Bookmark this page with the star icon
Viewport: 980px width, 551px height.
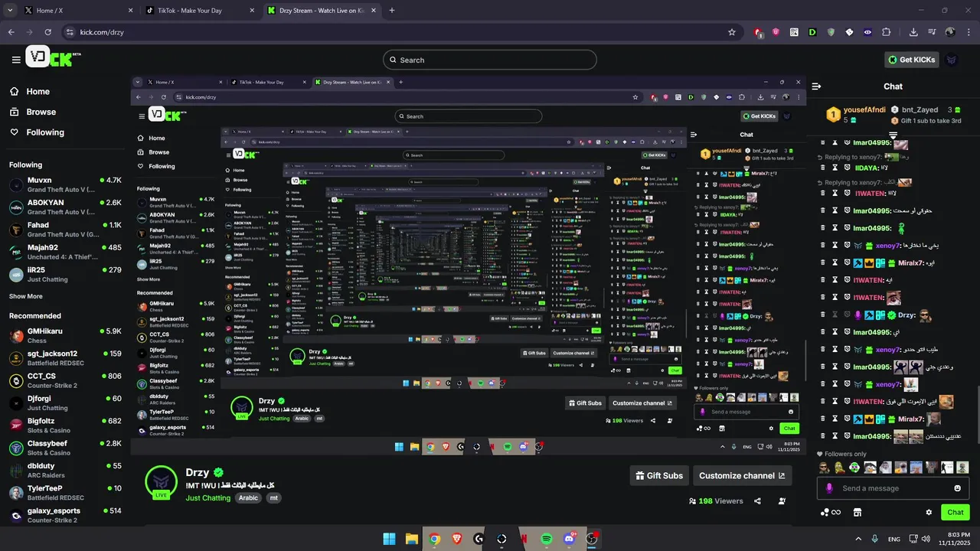[732, 32]
